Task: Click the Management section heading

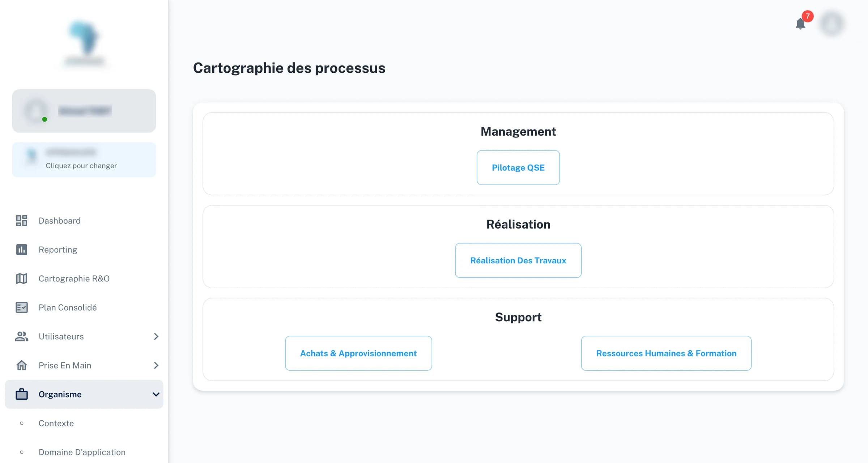Action: 518,131
